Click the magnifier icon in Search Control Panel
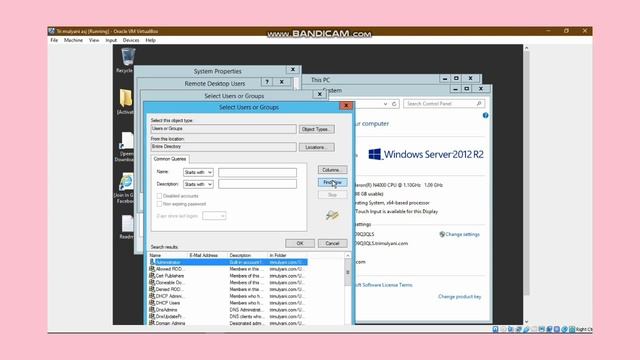This screenshot has width=640, height=360. [479, 104]
